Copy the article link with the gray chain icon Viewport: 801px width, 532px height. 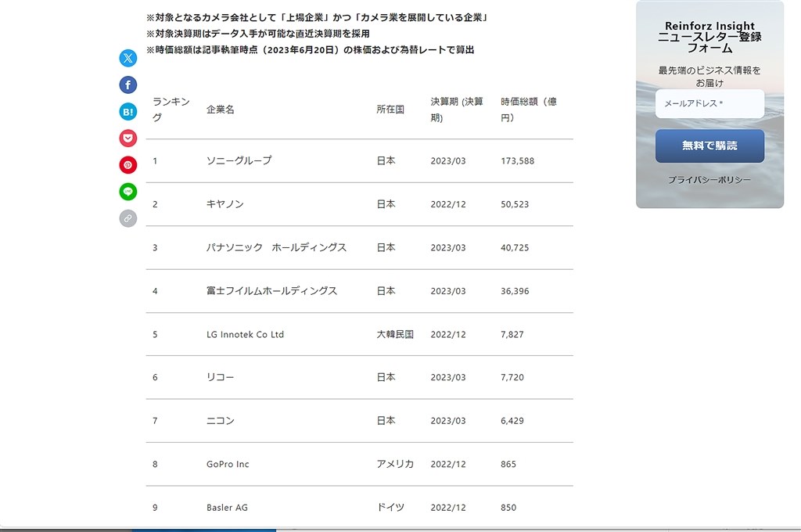128,218
